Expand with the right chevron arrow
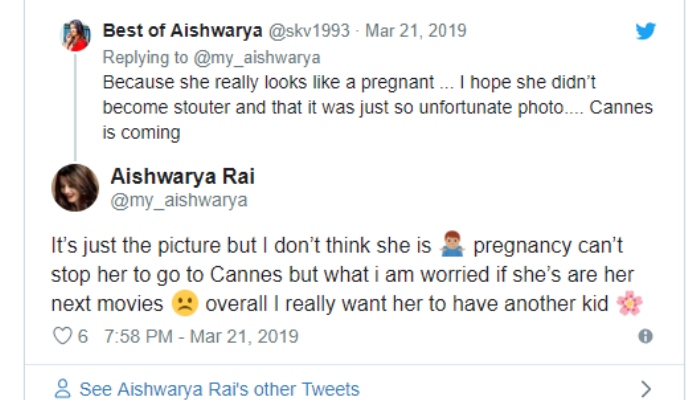 click(646, 389)
